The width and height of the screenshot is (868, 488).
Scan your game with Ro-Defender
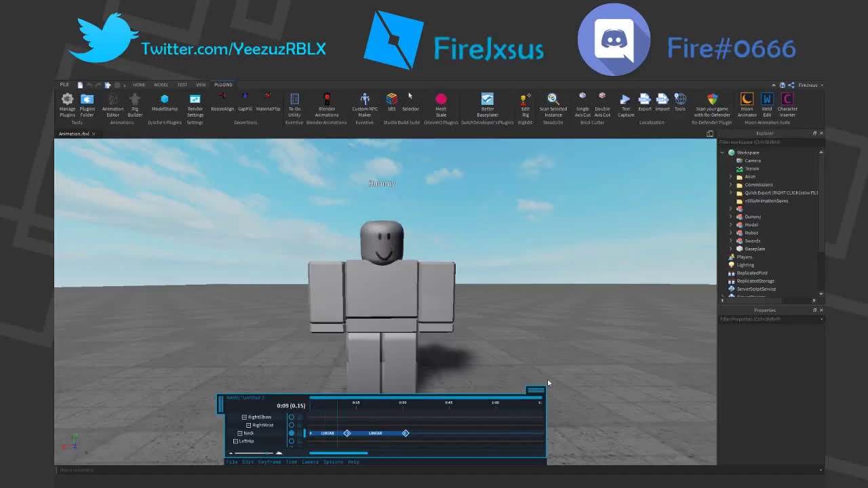pos(712,105)
